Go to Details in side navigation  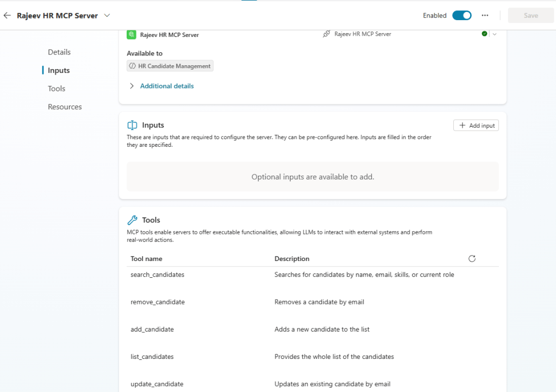59,52
